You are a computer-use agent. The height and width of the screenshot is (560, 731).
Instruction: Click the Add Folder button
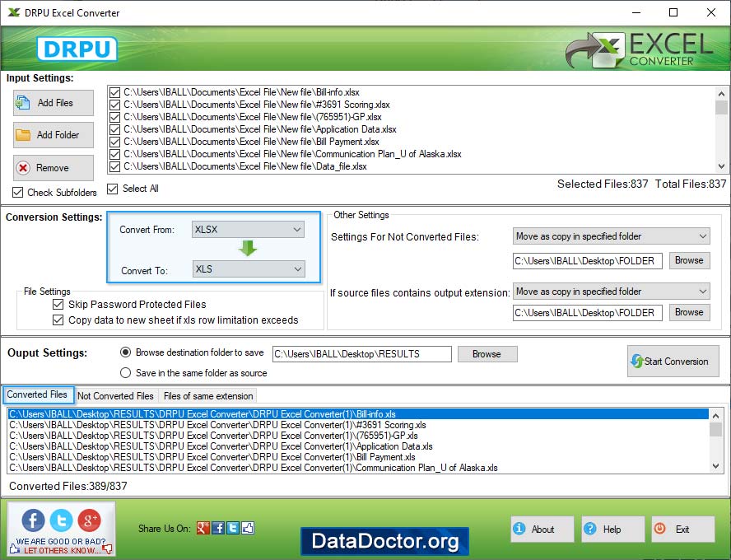pos(54,135)
